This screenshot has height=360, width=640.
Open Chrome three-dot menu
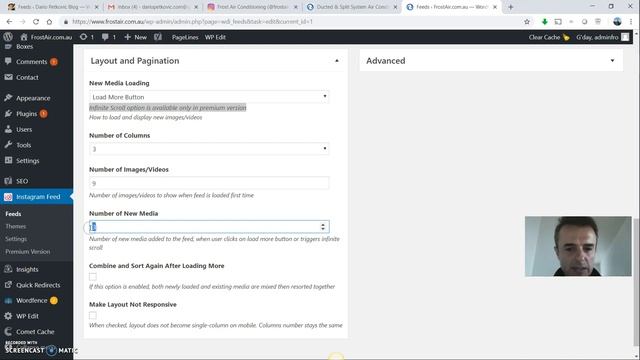(631, 22)
